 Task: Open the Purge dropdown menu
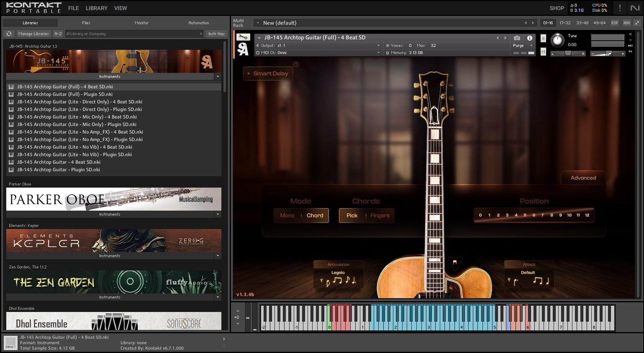pyautogui.click(x=522, y=46)
